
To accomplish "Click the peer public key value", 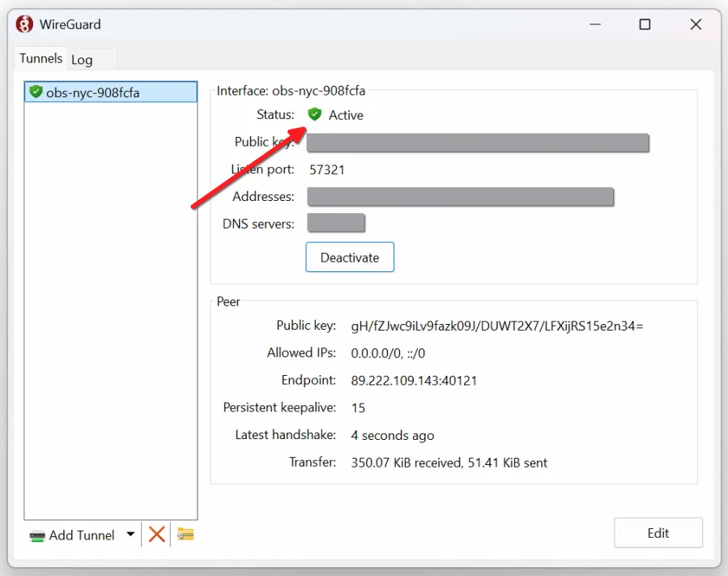I will click(496, 326).
